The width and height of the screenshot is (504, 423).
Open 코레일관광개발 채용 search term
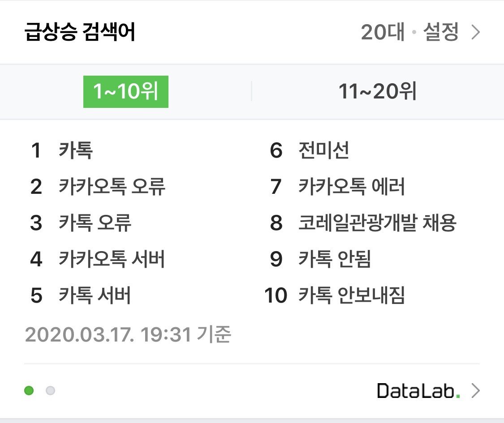point(377,223)
